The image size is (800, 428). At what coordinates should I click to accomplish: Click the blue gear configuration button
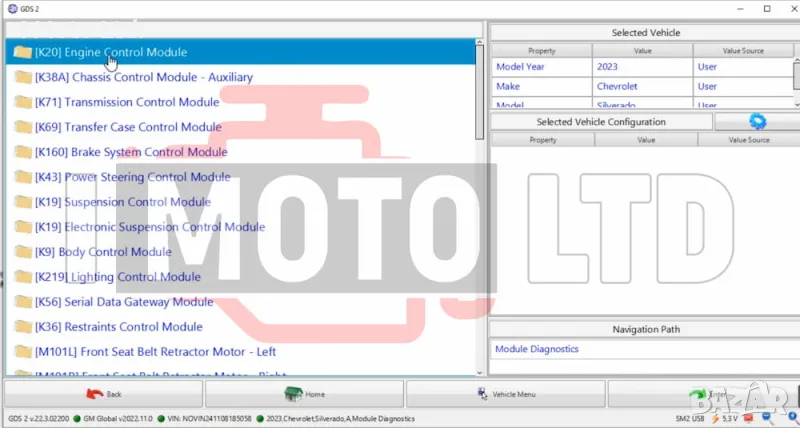pyautogui.click(x=756, y=122)
